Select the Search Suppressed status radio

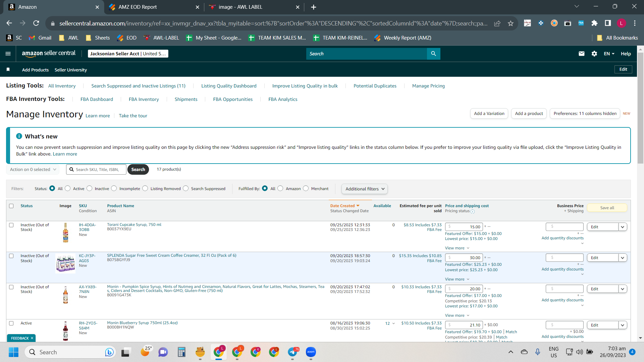pyautogui.click(x=186, y=188)
